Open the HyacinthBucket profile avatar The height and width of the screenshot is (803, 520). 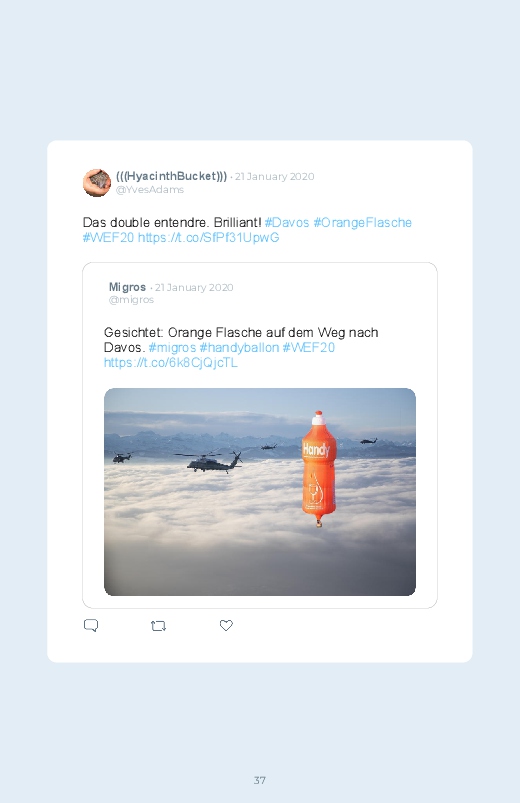pos(97,182)
